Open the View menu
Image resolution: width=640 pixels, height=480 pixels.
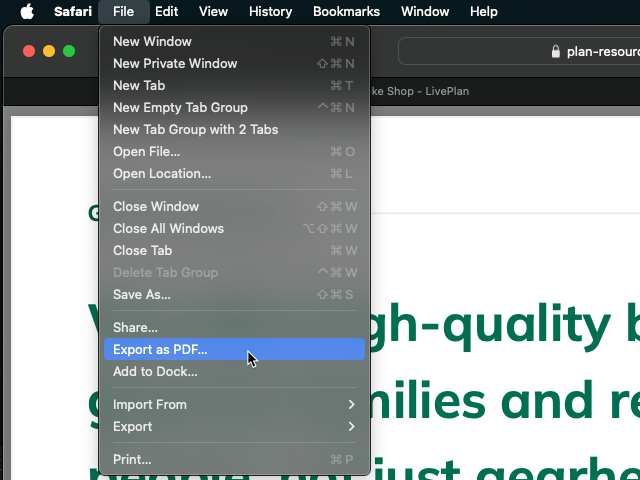[213, 12]
